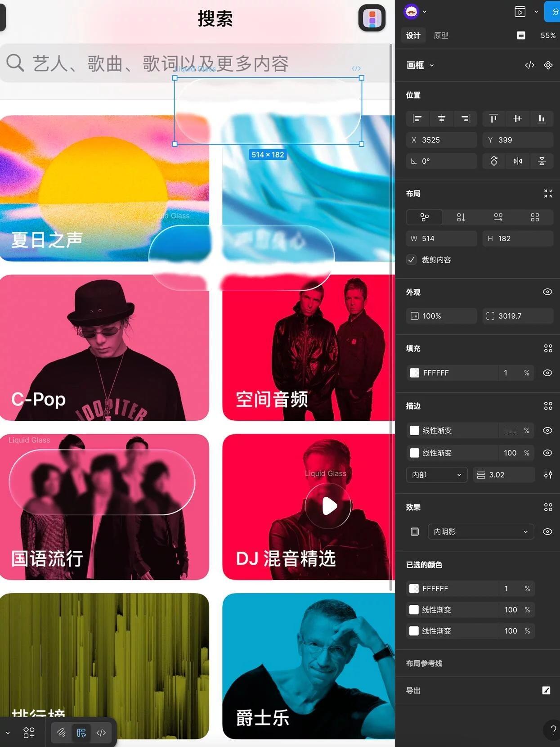Open 导出 section header
Screen dimensions: 560x747
click(413, 690)
